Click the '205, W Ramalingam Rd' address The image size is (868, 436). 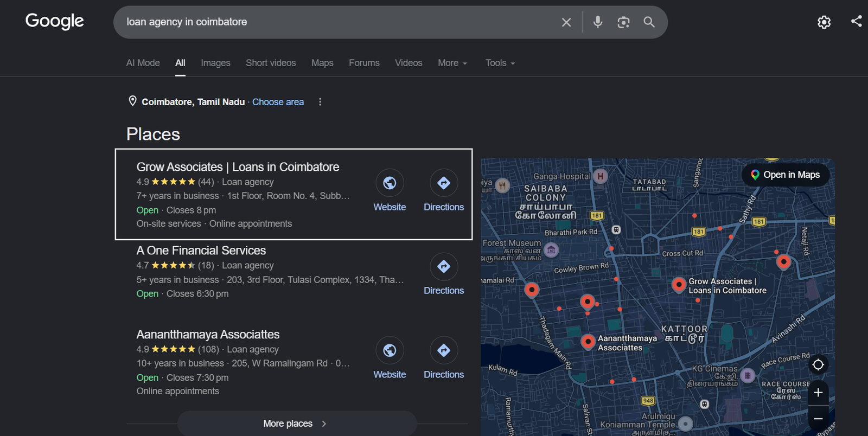click(280, 363)
